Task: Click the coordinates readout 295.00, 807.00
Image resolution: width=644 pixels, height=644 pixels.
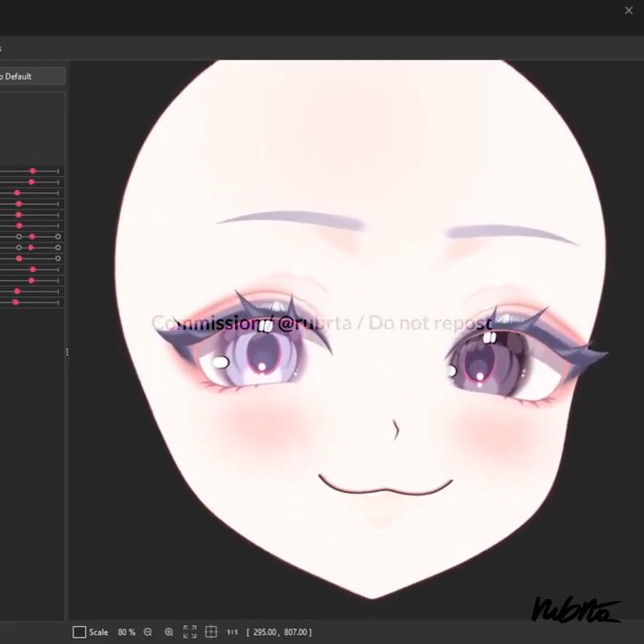Action: coord(279,632)
